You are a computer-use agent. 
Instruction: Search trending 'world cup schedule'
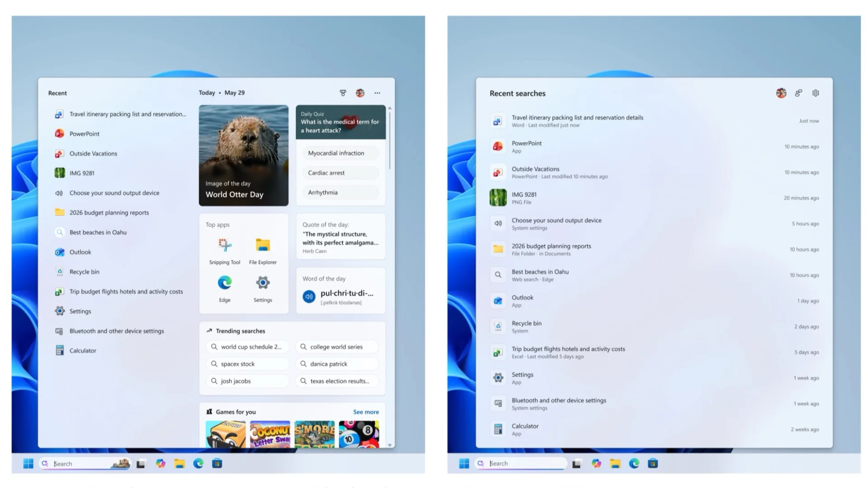click(248, 347)
